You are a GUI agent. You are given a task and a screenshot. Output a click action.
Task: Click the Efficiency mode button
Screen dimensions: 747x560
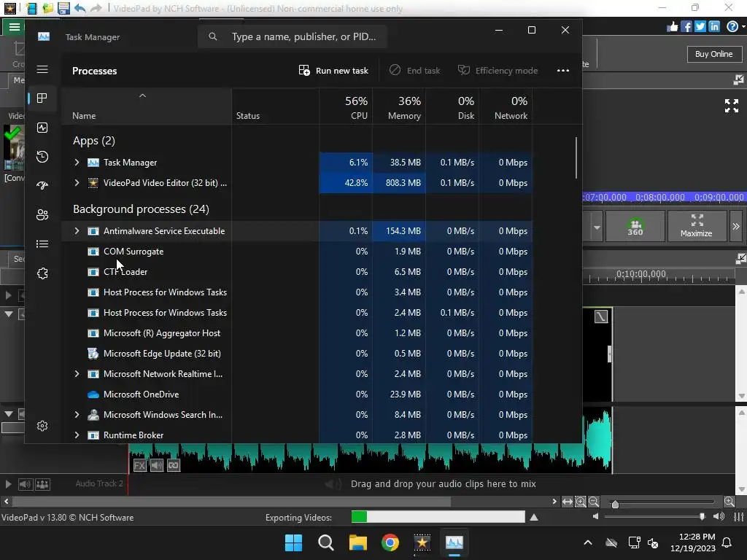click(x=498, y=71)
